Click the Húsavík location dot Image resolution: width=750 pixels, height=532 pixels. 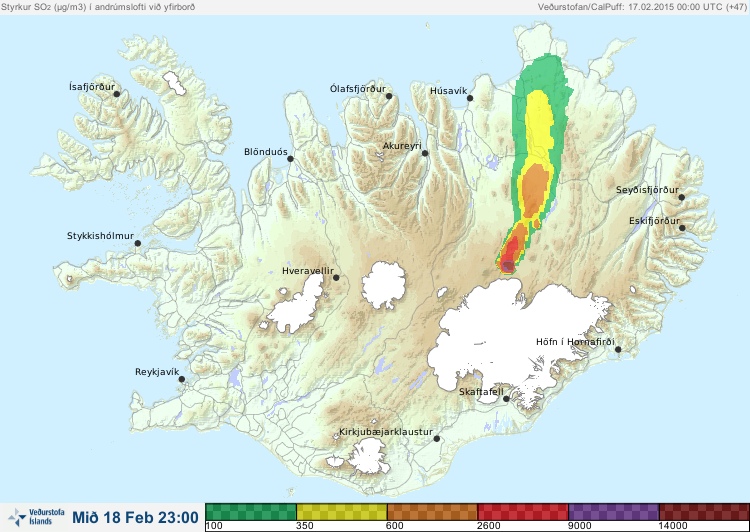[470, 98]
